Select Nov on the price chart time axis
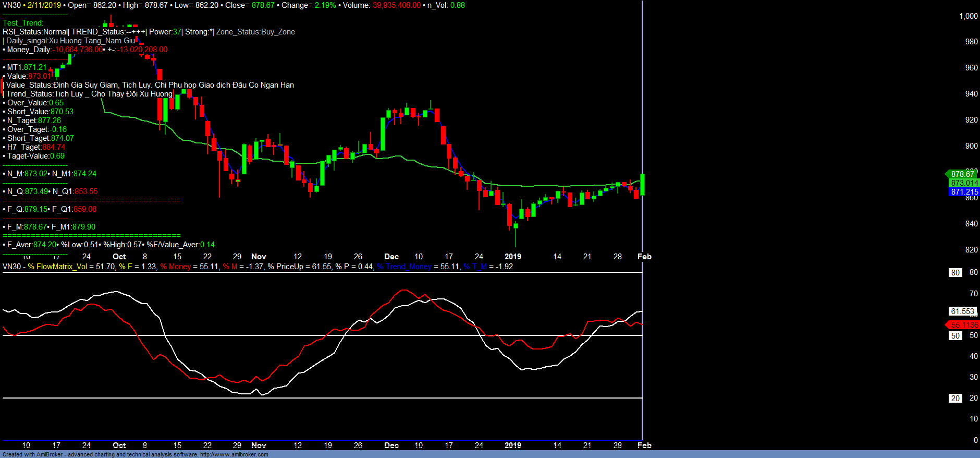 pyautogui.click(x=259, y=257)
